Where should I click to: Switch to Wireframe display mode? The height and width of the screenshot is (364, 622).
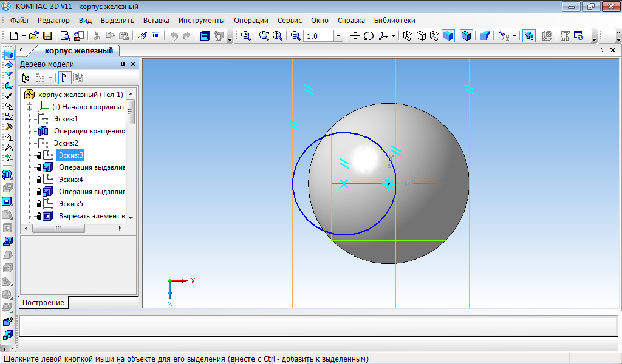[x=407, y=36]
